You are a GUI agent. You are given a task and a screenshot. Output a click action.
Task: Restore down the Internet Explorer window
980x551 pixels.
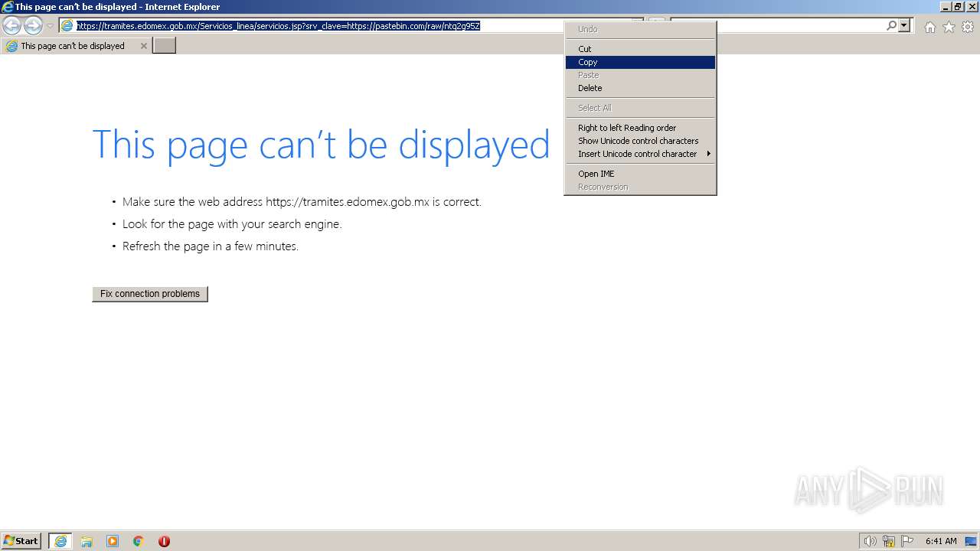pos(957,7)
